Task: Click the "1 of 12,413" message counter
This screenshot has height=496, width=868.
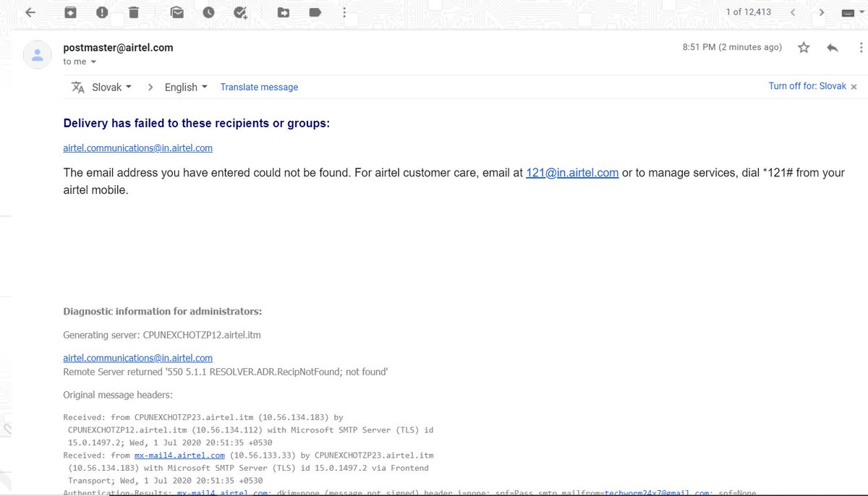Action: click(x=748, y=12)
